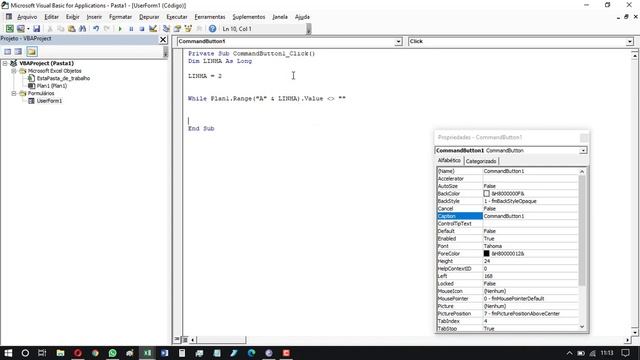The height and width of the screenshot is (360, 640).
Task: Undo last action with arrow icon
Action: point(96,29)
